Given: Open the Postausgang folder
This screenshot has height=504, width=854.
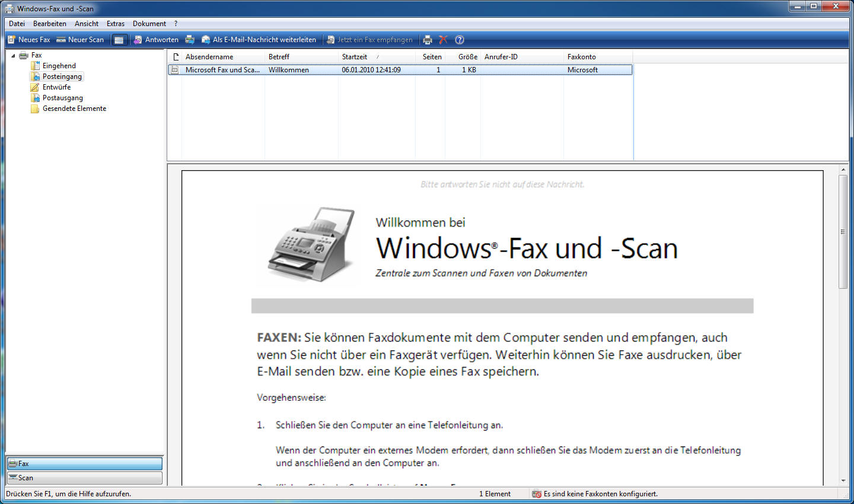Looking at the screenshot, I should 63,98.
